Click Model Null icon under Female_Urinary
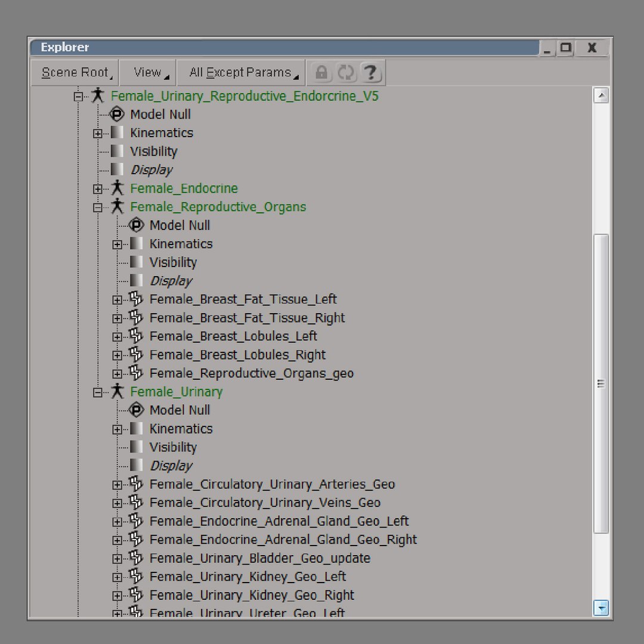 pos(137,410)
